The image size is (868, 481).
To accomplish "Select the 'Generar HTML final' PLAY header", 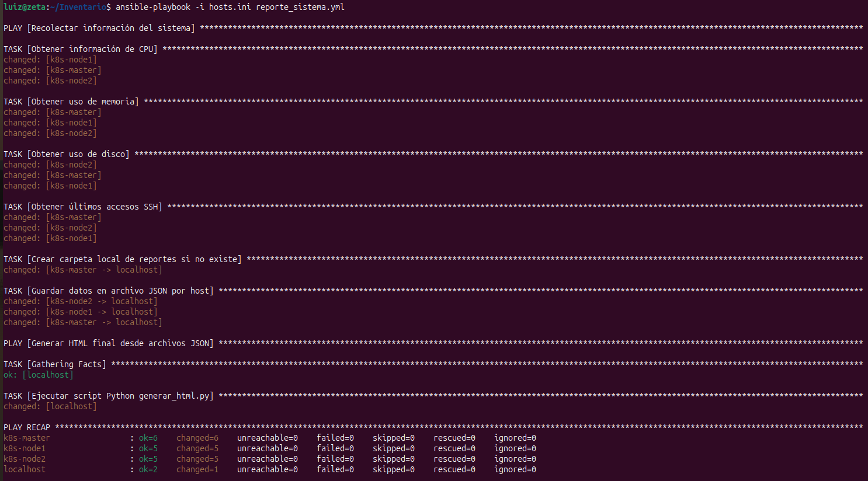I will point(121,343).
